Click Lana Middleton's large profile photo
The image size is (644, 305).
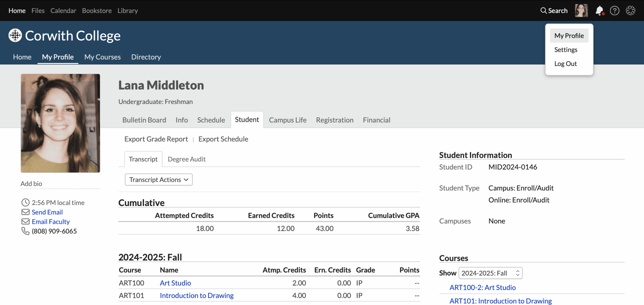(x=60, y=123)
